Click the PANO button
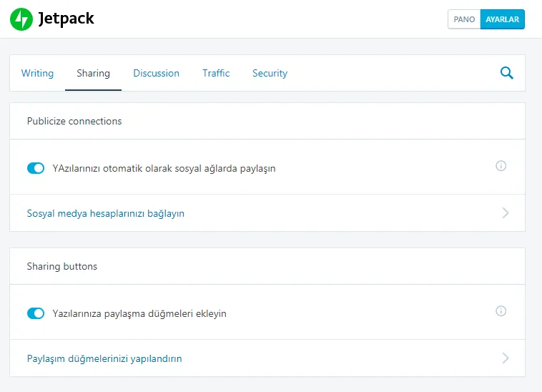The height and width of the screenshot is (392, 542). (x=464, y=19)
